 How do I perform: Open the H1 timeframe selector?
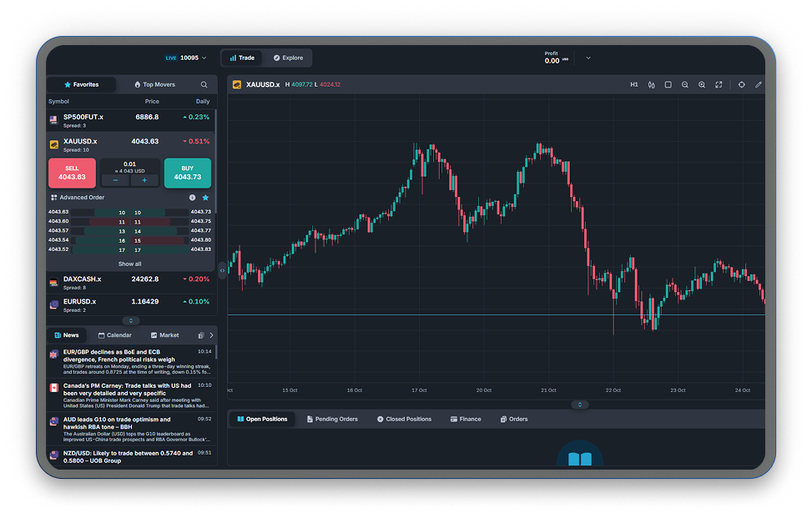pos(633,84)
